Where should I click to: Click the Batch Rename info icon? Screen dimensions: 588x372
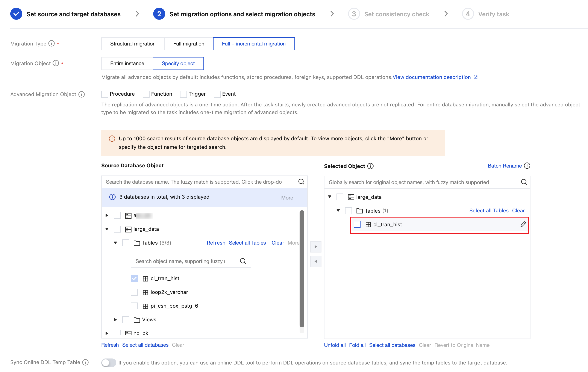(x=527, y=166)
